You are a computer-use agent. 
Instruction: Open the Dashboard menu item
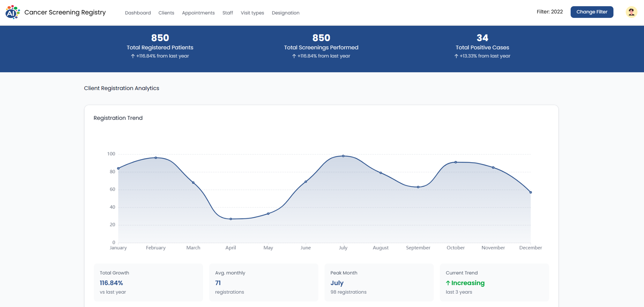tap(138, 13)
